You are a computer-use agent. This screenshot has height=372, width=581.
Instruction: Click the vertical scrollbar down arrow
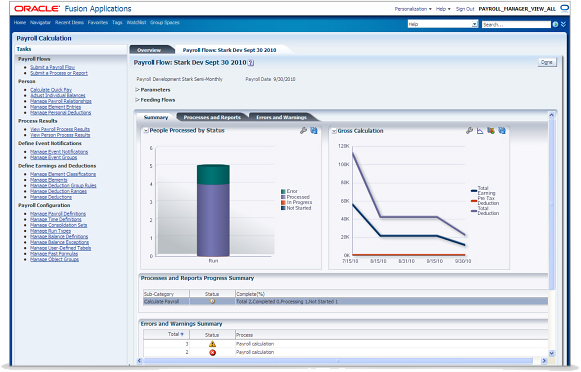[x=551, y=353]
